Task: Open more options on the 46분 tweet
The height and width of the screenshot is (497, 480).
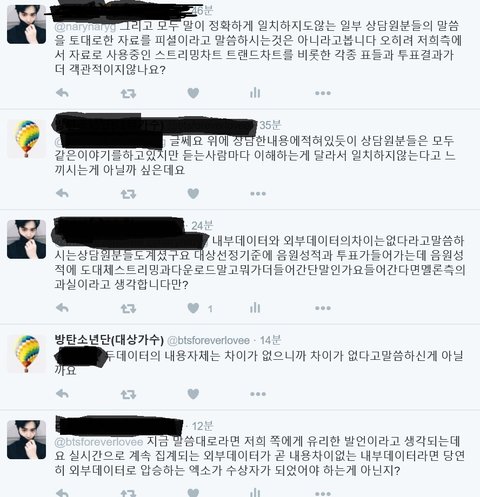Action: coord(323,93)
